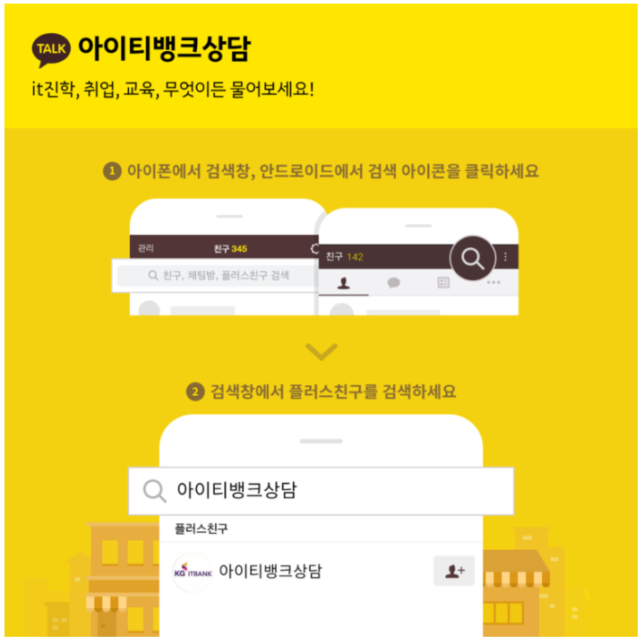
Task: Click the magnifier icon in iPhone search bar
Action: pos(153,275)
